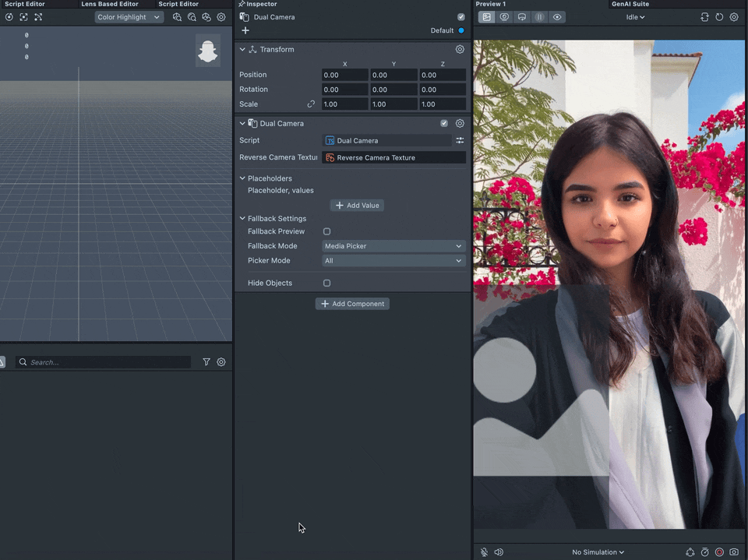The image size is (748, 560).
Task: Pause the preview playback
Action: 539,17
